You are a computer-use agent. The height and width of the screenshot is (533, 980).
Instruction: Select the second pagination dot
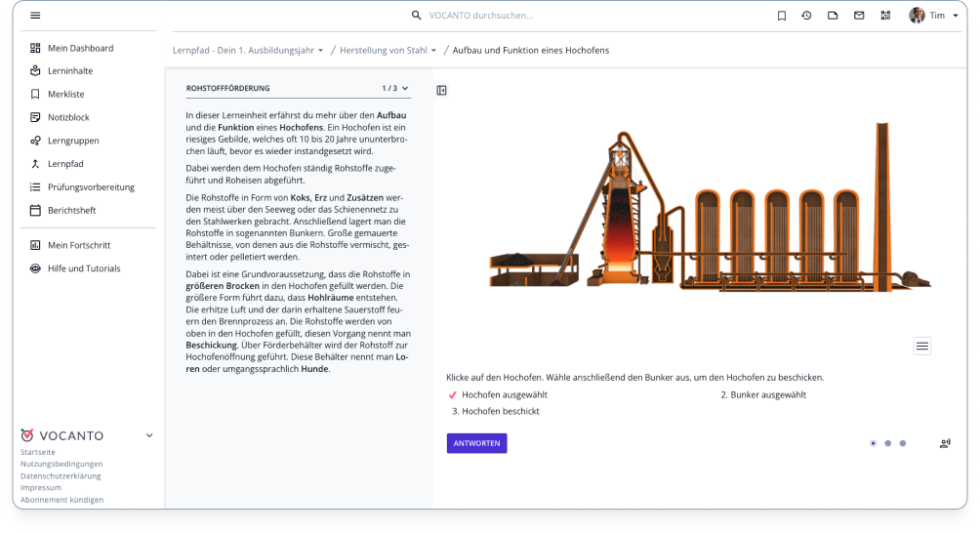[x=887, y=443]
